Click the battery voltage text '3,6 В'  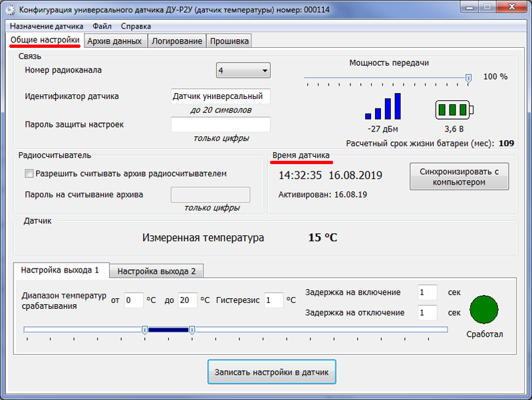(x=454, y=129)
